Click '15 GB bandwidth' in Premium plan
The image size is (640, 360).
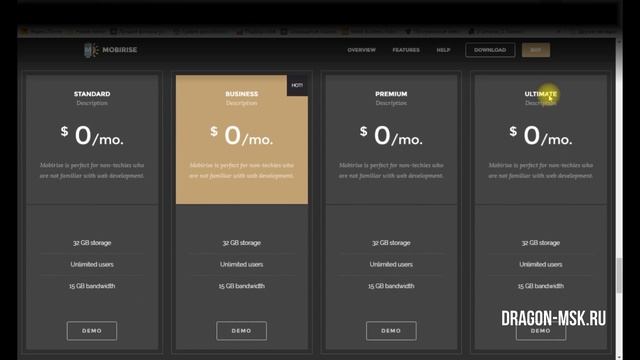coord(391,286)
